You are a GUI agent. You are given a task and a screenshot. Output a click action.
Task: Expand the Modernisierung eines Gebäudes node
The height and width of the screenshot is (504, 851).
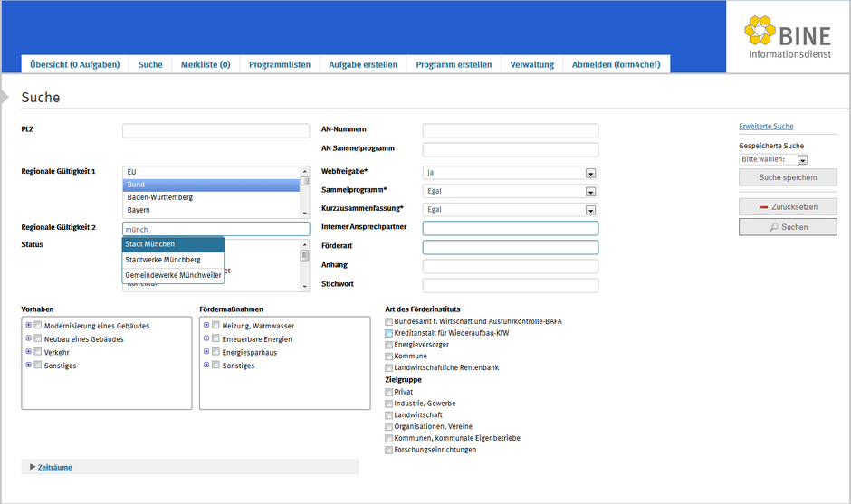coord(28,325)
